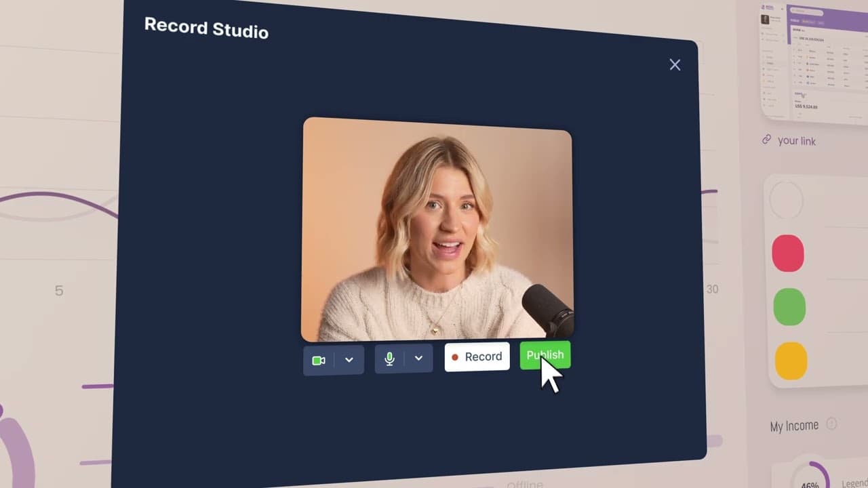Click the webcam video preview
The width and height of the screenshot is (868, 488).
point(437,230)
